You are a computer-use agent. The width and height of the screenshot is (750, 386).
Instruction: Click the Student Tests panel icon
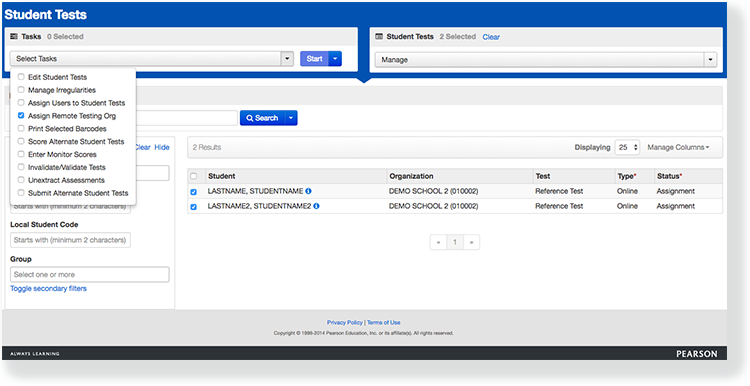tap(379, 36)
